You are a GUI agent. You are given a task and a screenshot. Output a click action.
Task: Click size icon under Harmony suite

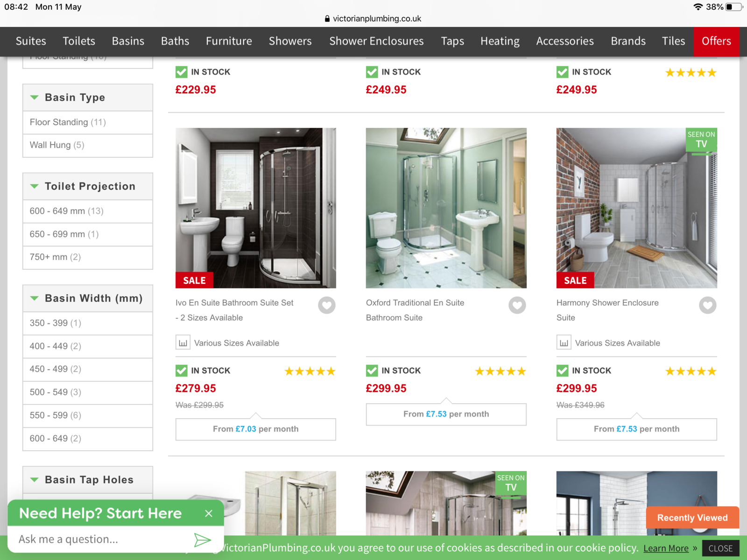(x=564, y=343)
